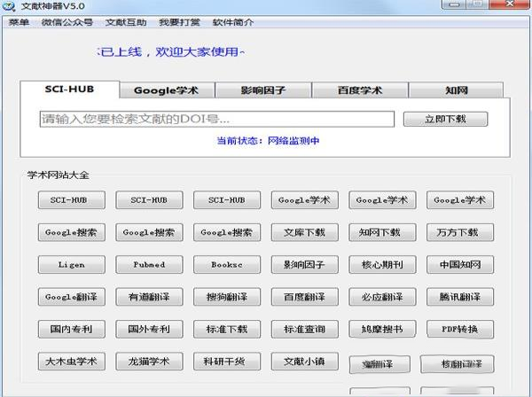Screen dimensions: 532x397
Task: Open the 微信公众号 menu item
Action: [x=66, y=22]
